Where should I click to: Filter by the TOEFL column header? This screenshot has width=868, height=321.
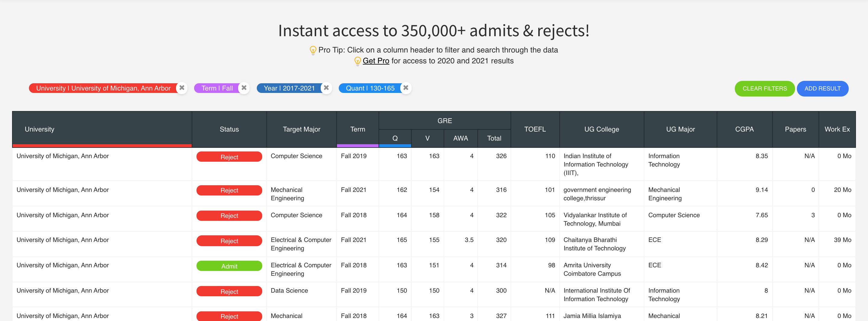tap(535, 129)
